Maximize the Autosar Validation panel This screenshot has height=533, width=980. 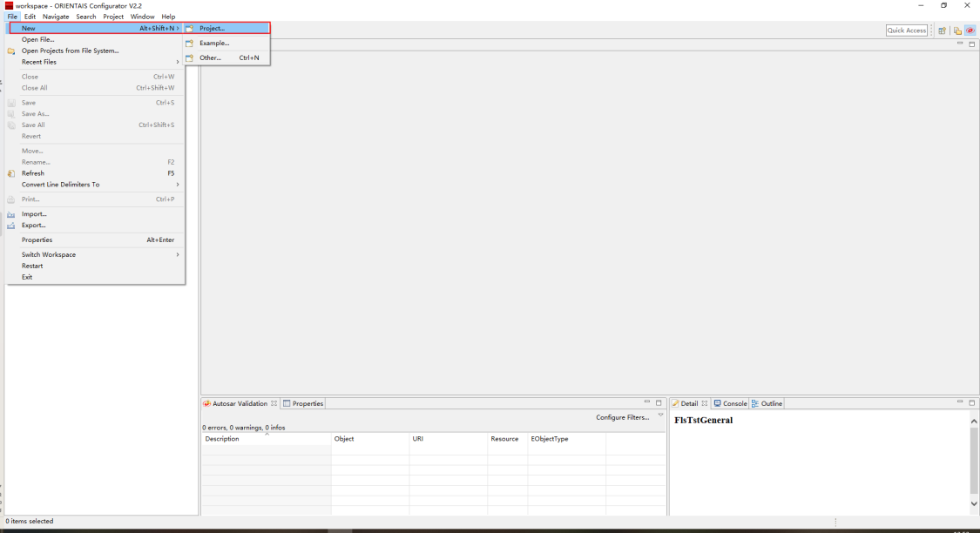[x=659, y=402]
